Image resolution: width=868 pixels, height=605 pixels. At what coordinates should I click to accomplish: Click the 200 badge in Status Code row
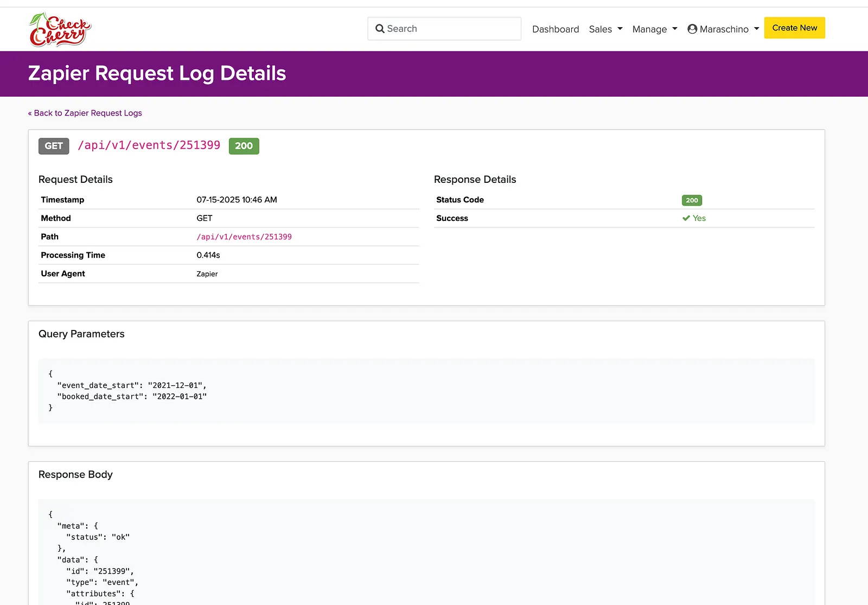tap(692, 200)
